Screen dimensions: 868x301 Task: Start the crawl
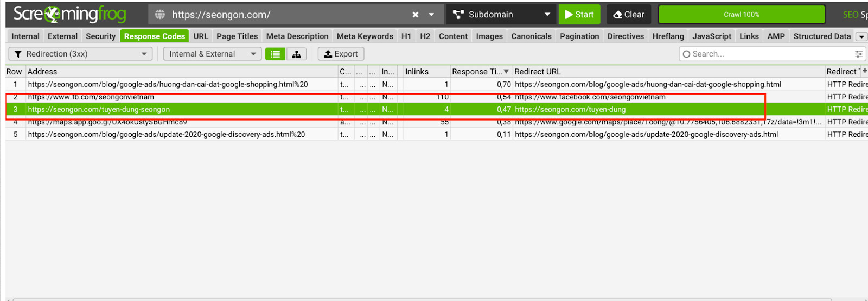579,15
